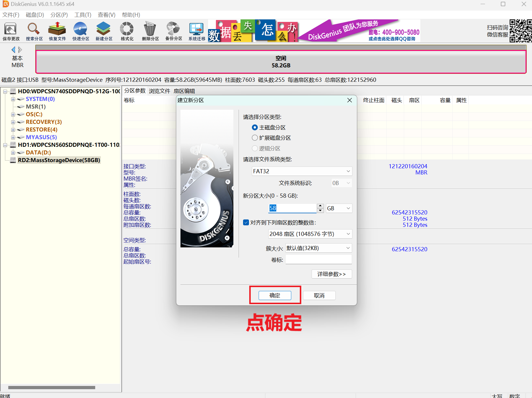Viewport: 532px width, 398px height.
Task: Select the HD1 disk drive icon
Action: [x=13, y=145]
